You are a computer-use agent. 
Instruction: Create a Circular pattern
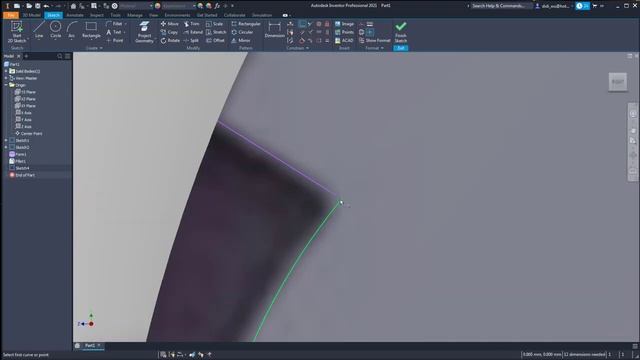coord(242,32)
